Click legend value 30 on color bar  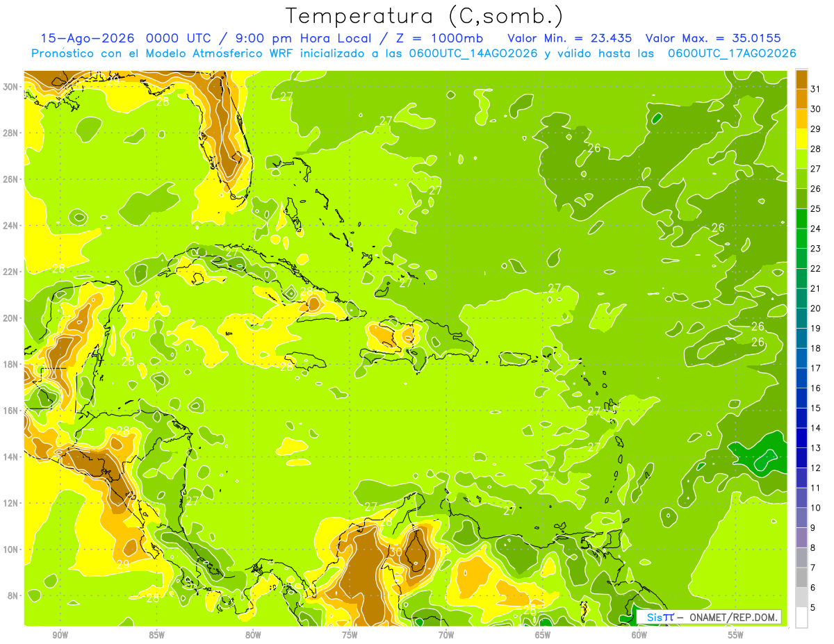coord(816,109)
